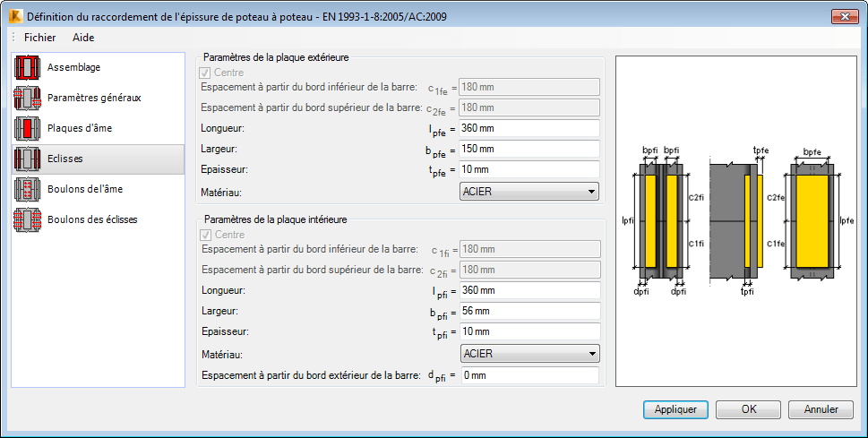Image resolution: width=868 pixels, height=438 pixels.
Task: Click the dpfi spacing field
Action: point(530,375)
